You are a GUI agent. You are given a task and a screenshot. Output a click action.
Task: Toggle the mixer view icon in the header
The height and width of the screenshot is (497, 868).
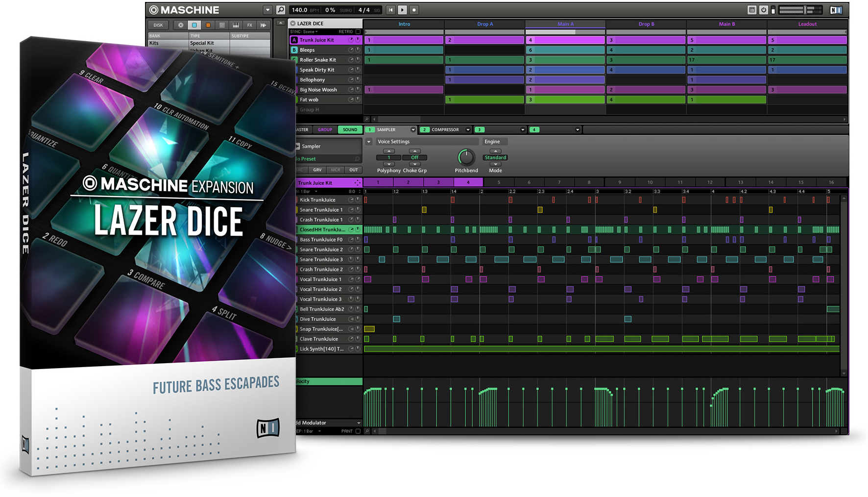752,10
